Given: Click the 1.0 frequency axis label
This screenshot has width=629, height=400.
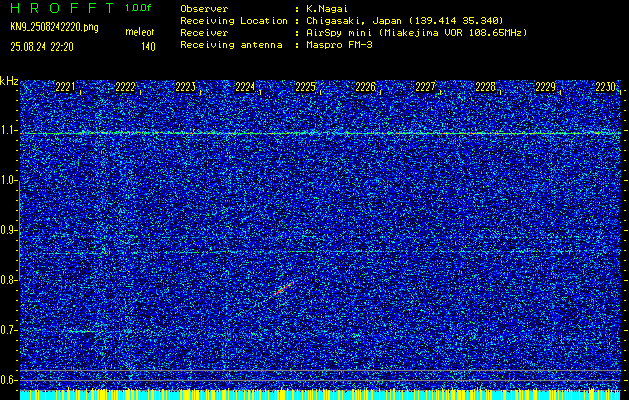Looking at the screenshot, I should [x=8, y=180].
